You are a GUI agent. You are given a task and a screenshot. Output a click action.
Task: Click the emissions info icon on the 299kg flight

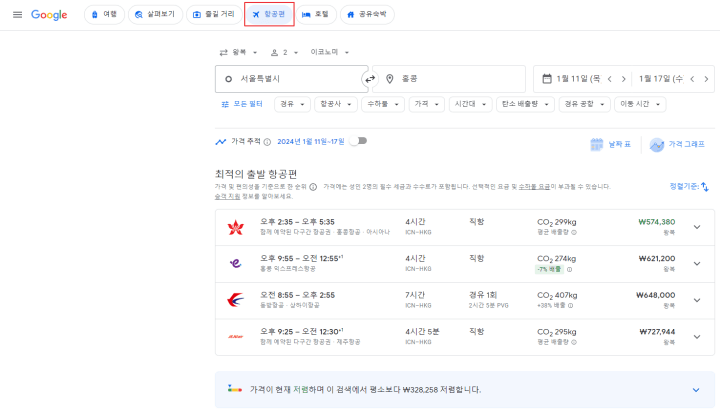pyautogui.click(x=574, y=232)
